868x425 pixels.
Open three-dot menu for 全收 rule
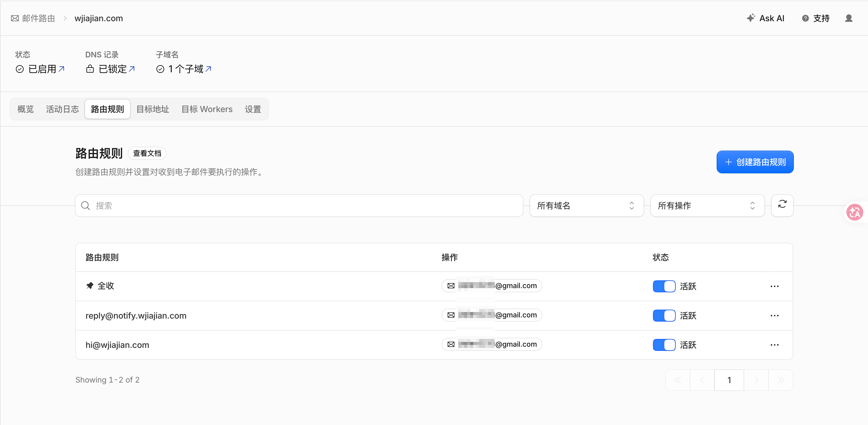pyautogui.click(x=774, y=286)
